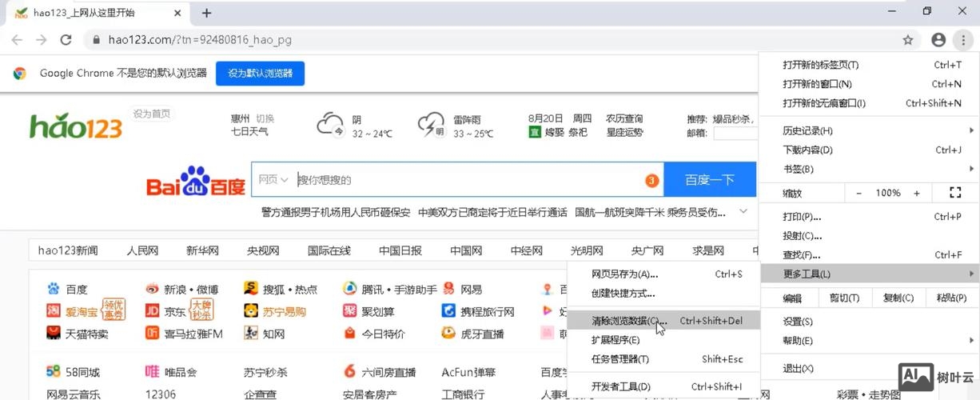Open the 网页 search type dropdown
980x400 pixels.
tap(273, 180)
